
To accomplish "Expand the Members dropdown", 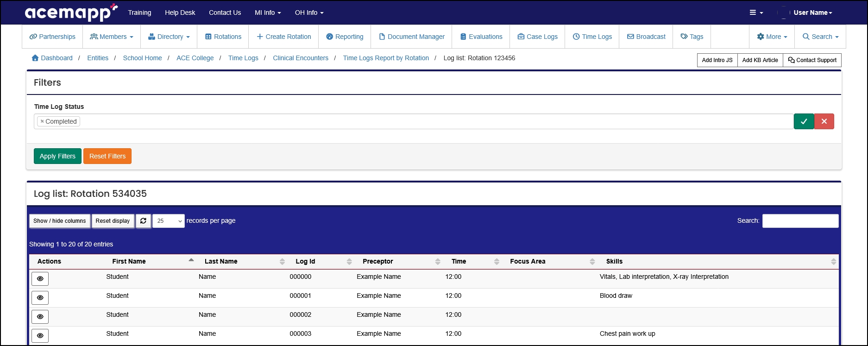I will pyautogui.click(x=112, y=37).
